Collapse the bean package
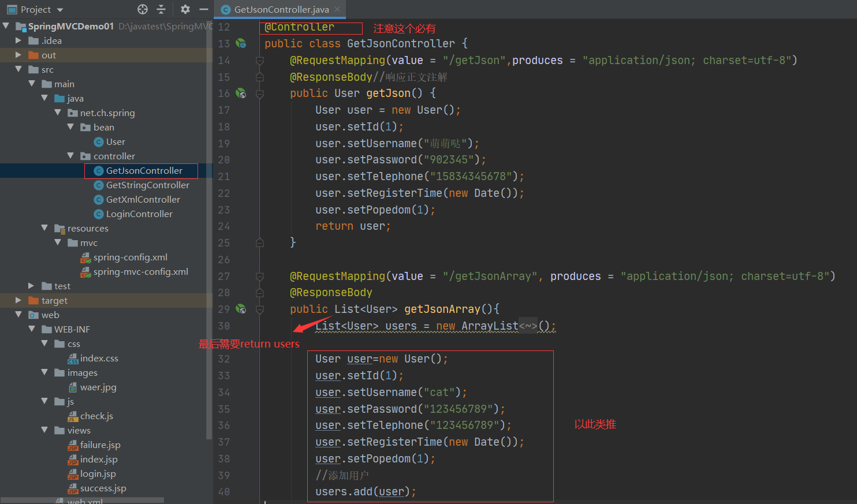This screenshot has height=504, width=857. point(70,127)
